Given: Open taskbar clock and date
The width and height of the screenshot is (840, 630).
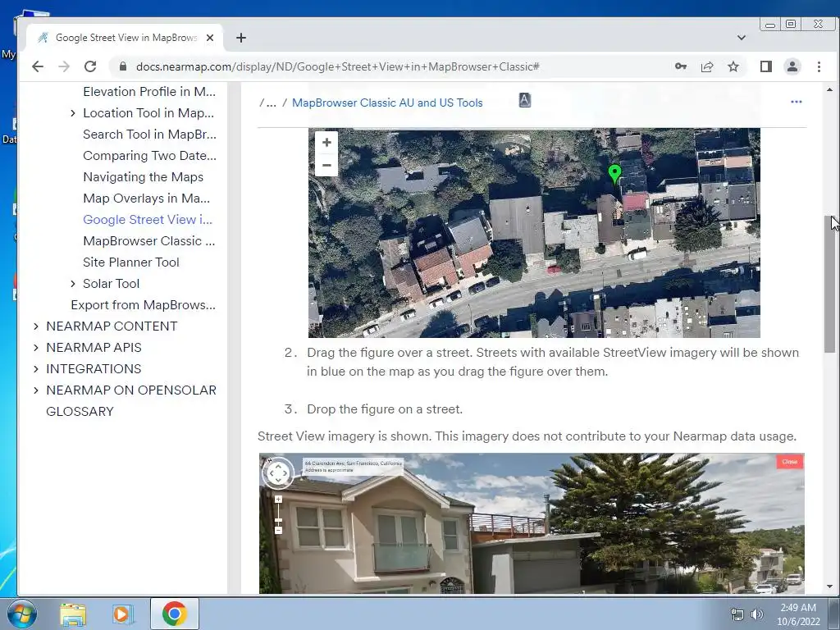Looking at the screenshot, I should tap(798, 614).
